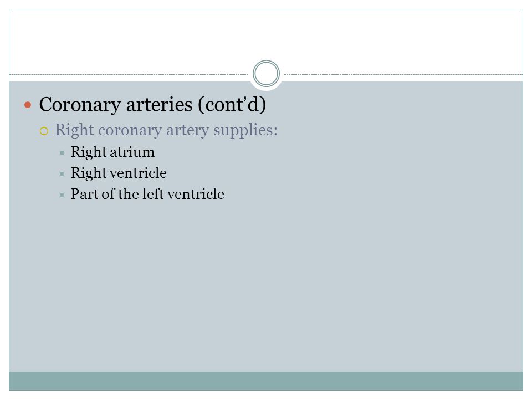Click the empty white title area
This screenshot has height=399, width=532.
tap(266, 37)
